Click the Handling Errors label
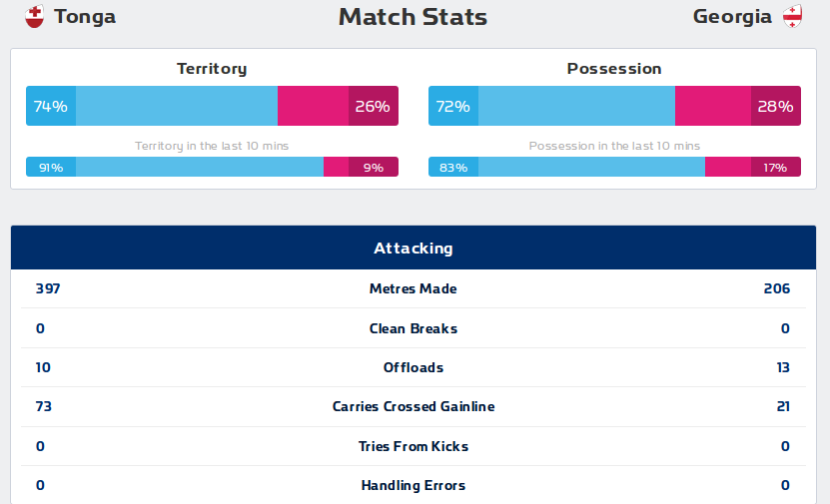Screen dimensions: 830x504 (x=413, y=486)
